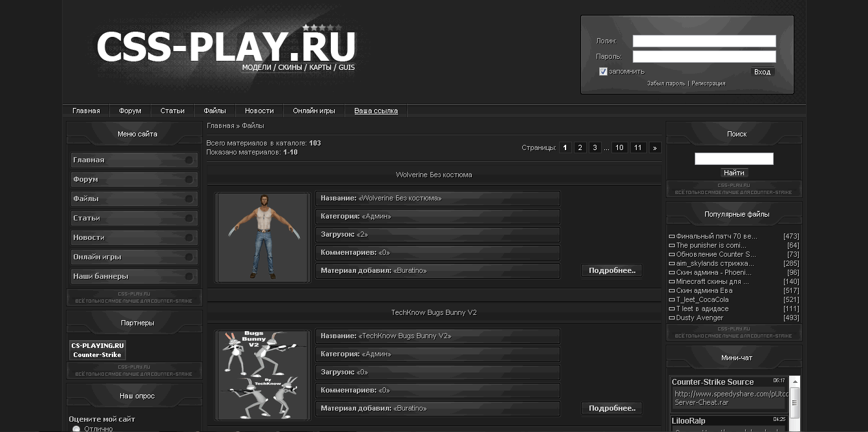This screenshot has height=432, width=868.
Task: Go to page 3 of the catalog
Action: (595, 147)
